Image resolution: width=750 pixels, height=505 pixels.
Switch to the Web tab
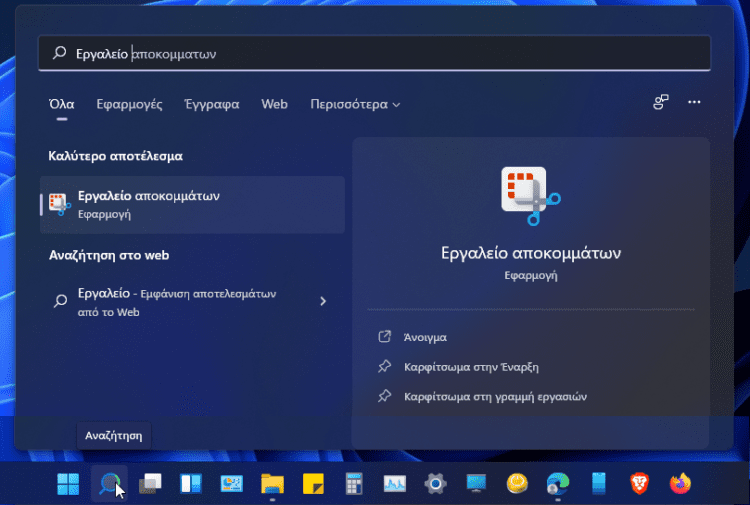click(275, 104)
